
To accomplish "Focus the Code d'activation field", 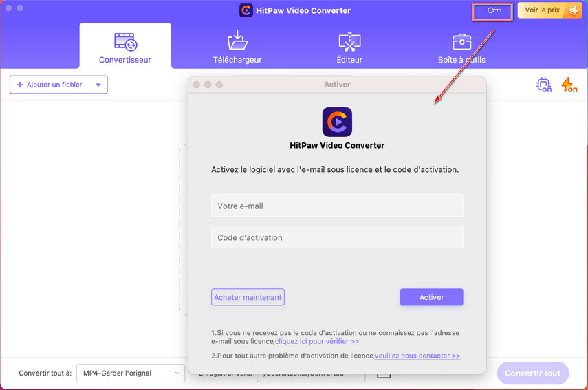I will tap(337, 237).
